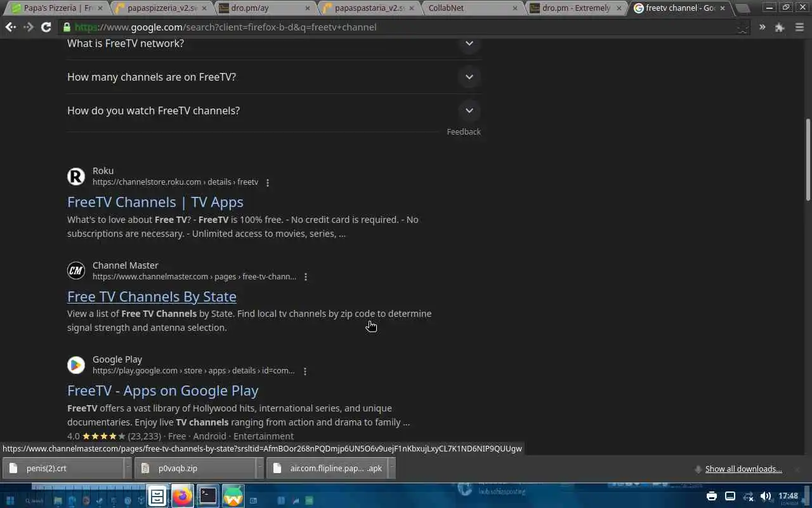The height and width of the screenshot is (508, 812).
Task: Click the start menu button on taskbar
Action: pos(10,500)
